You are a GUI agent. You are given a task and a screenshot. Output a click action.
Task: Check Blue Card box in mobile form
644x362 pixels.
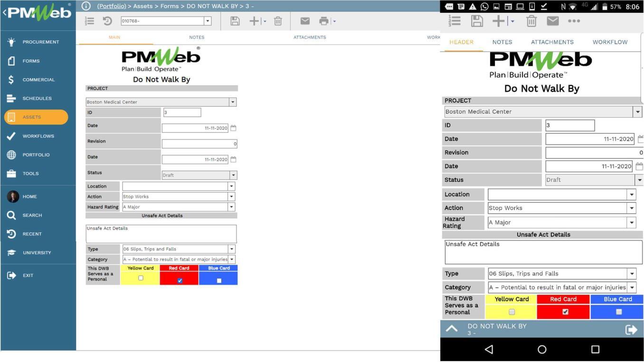pyautogui.click(x=619, y=312)
